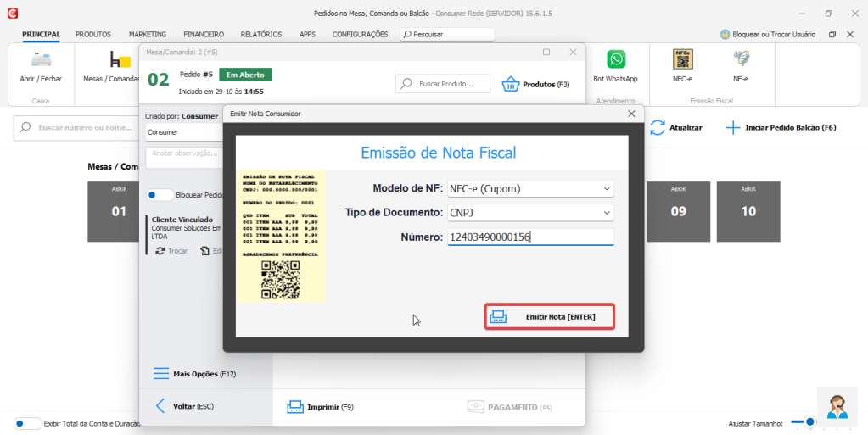Open Mais Opções (F12) menu
Image resolution: width=868 pixels, height=435 pixels.
(194, 373)
